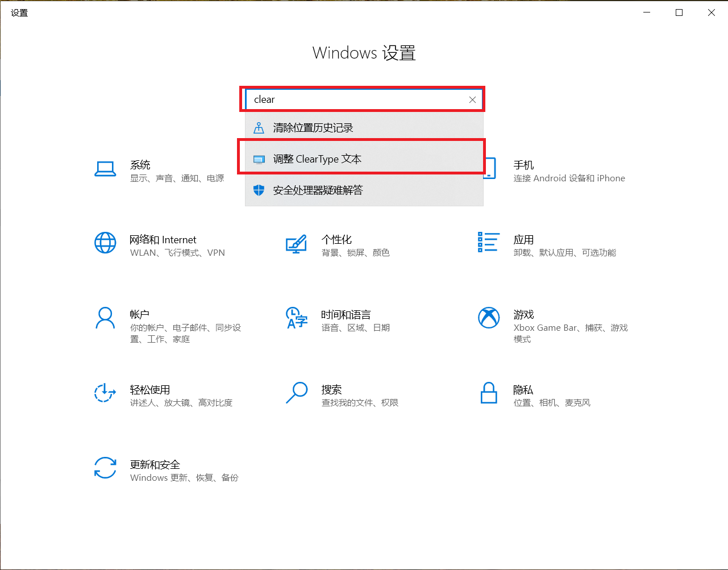This screenshot has width=728, height=570.
Task: Click the monitor icon beside ClearType result
Action: [259, 159]
